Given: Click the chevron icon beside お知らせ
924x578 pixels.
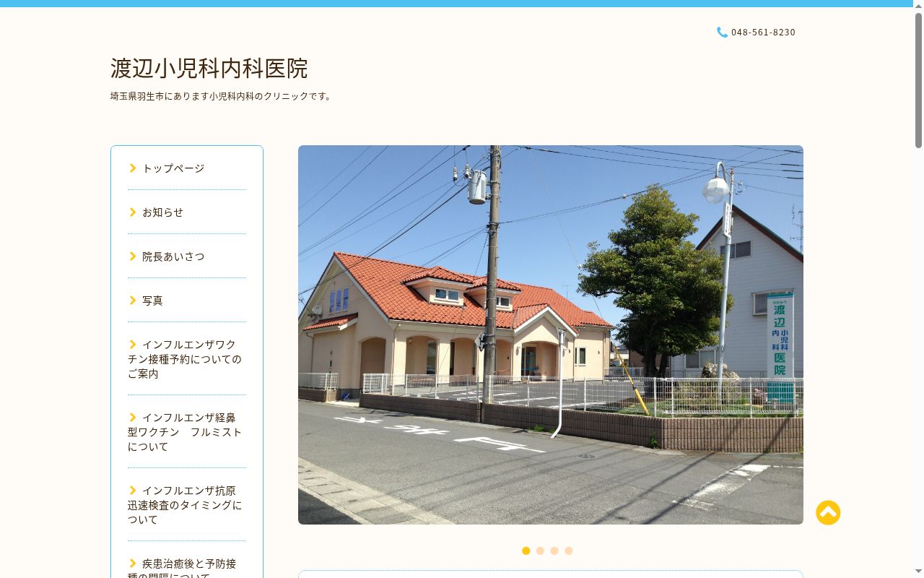Looking at the screenshot, I should (x=133, y=212).
